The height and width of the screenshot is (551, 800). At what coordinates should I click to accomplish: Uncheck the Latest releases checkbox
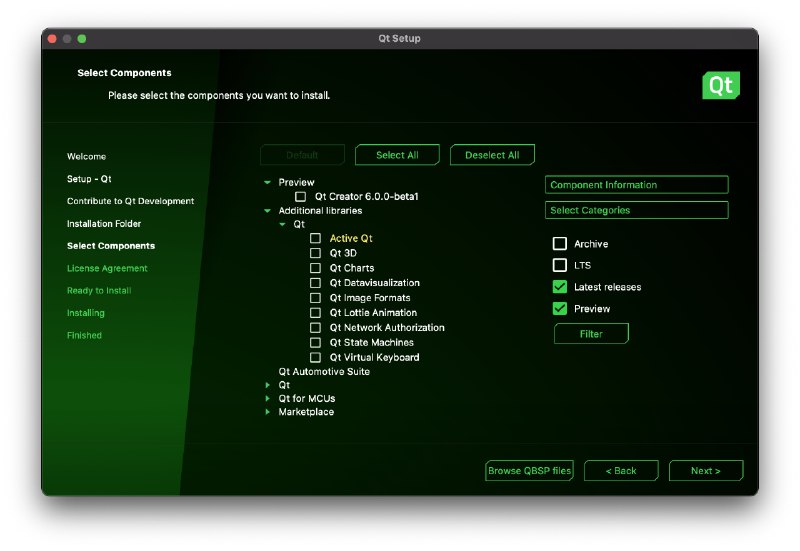pyautogui.click(x=560, y=287)
